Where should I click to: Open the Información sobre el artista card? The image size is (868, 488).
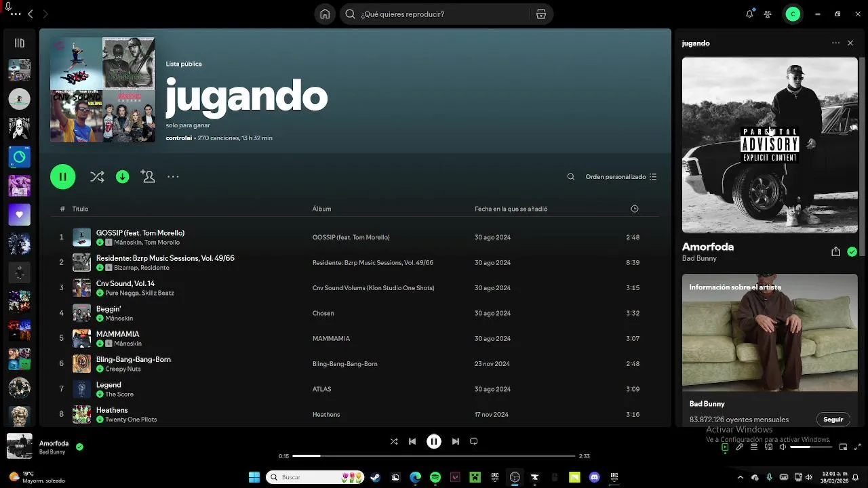click(770, 350)
